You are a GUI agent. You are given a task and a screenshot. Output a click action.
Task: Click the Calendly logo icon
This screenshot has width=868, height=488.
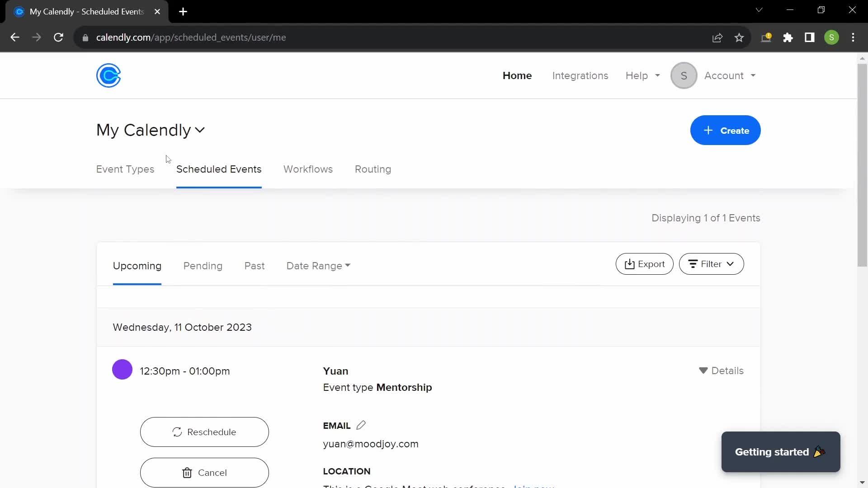click(x=108, y=75)
